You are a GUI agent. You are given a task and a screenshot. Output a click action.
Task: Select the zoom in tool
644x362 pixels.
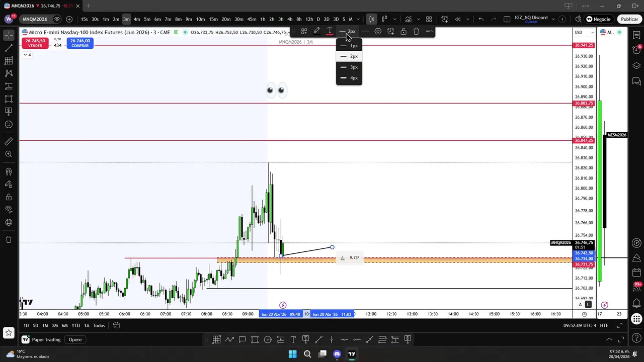click(x=9, y=154)
